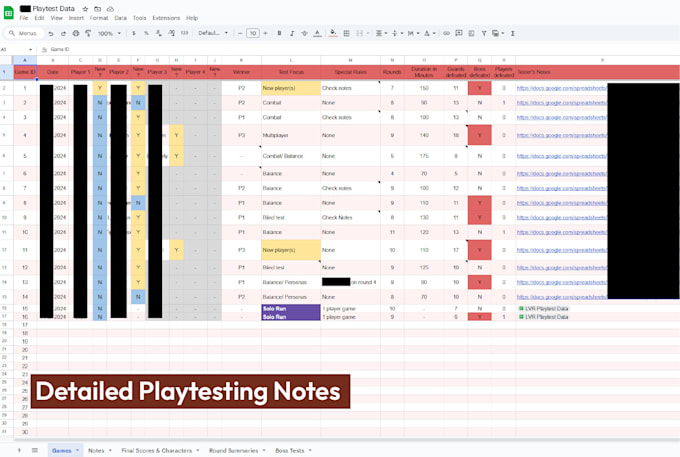Select column A header

[x=25, y=60]
